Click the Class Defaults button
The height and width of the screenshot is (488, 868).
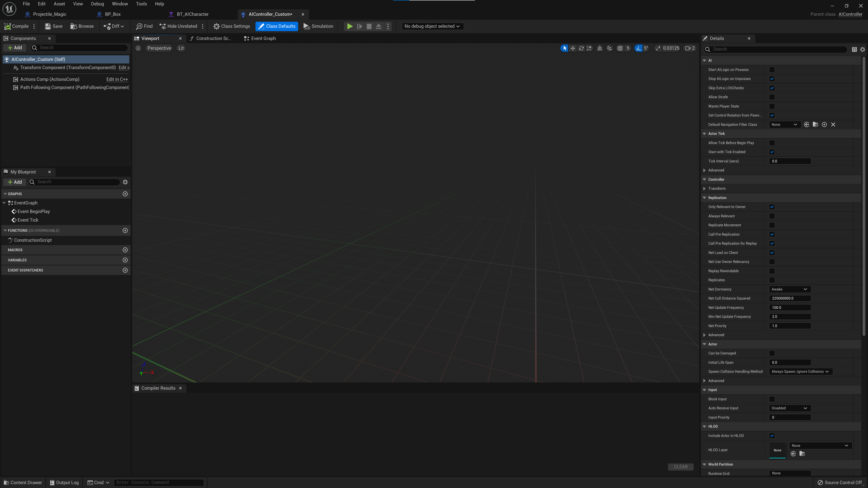277,26
